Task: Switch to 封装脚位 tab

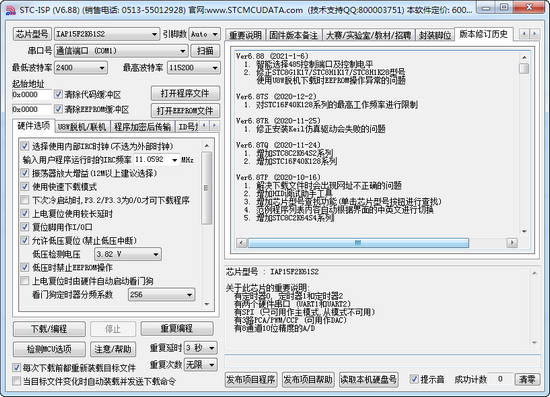Action: pyautogui.click(x=435, y=35)
